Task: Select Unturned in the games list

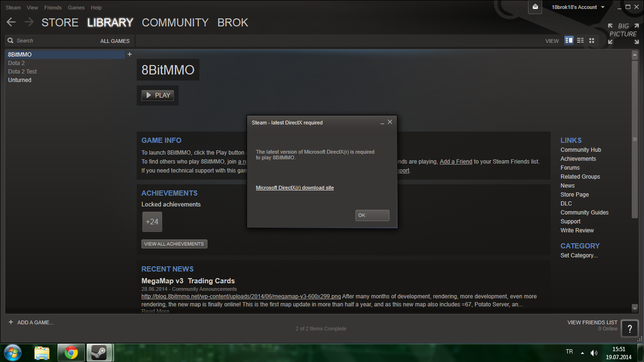Action: pyautogui.click(x=66, y=80)
